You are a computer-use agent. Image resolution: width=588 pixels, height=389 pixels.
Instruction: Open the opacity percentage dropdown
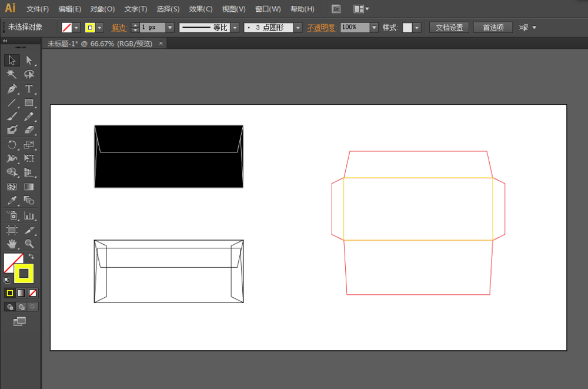pyautogui.click(x=374, y=28)
